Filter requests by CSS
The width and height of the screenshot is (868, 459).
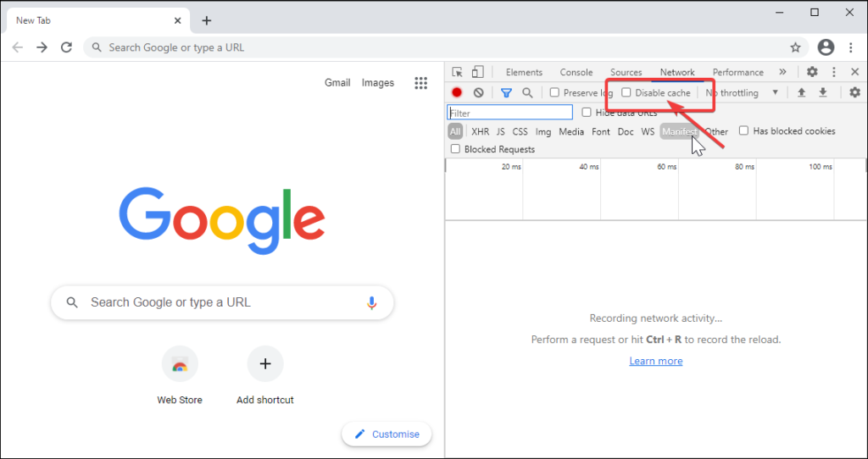click(x=520, y=131)
